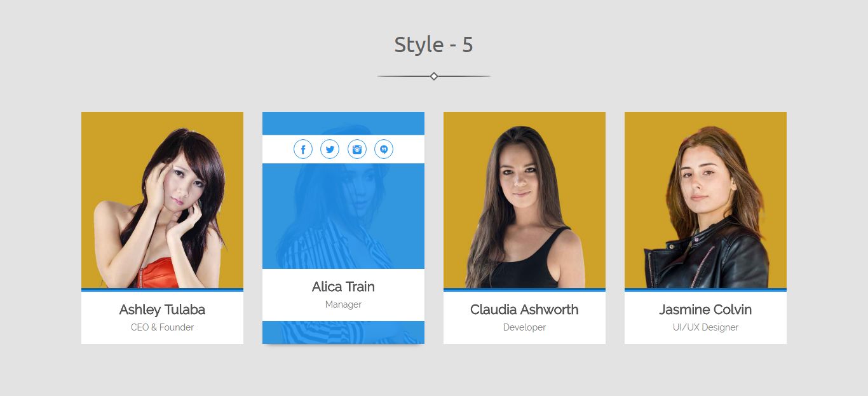Click the blue divider line under Claudia's photo
868x396 pixels.
click(524, 290)
